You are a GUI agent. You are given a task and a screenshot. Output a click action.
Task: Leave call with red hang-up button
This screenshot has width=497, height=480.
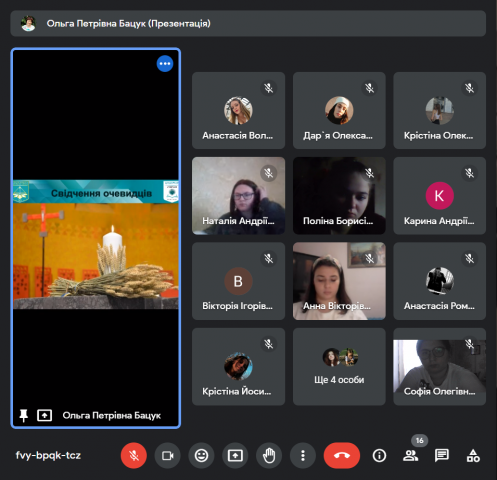click(x=342, y=455)
